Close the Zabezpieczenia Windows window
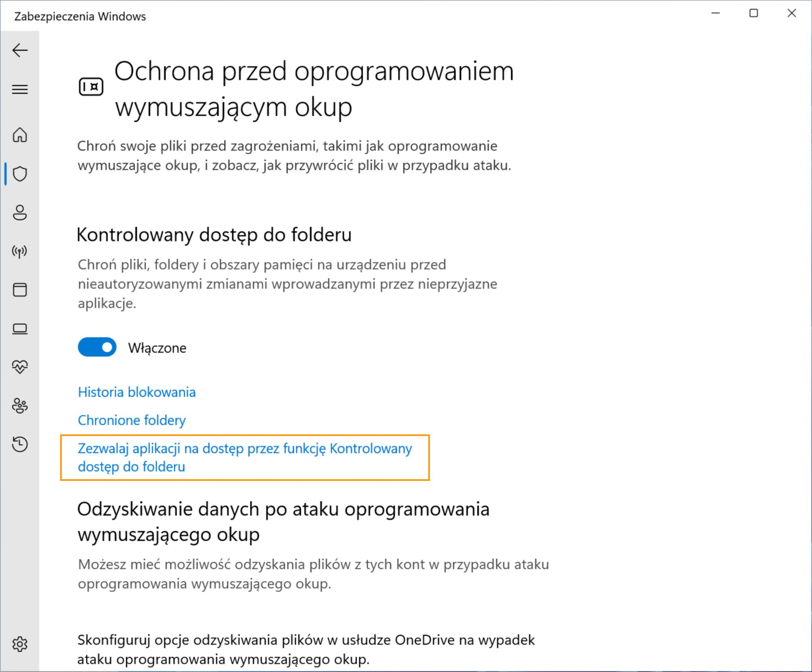The image size is (812, 672). click(791, 14)
